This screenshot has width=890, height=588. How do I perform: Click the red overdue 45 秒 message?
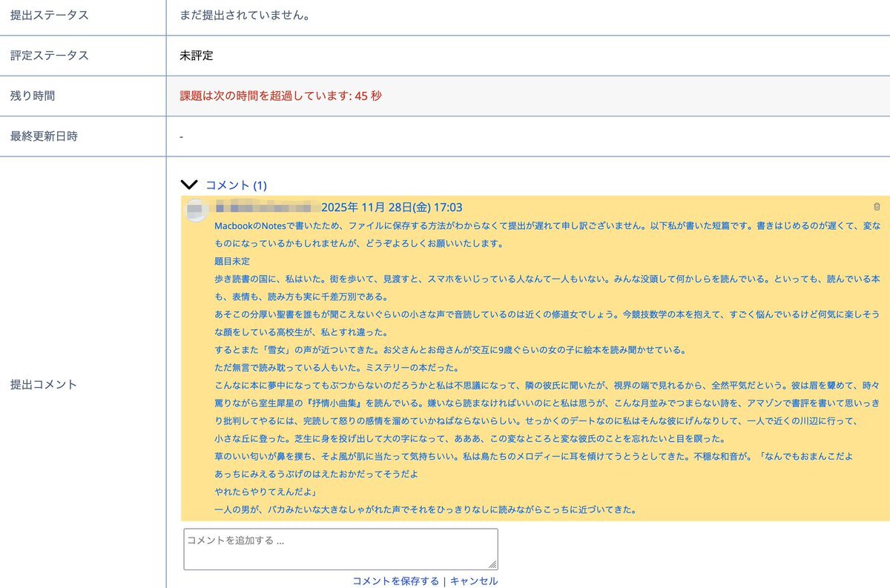click(x=280, y=96)
